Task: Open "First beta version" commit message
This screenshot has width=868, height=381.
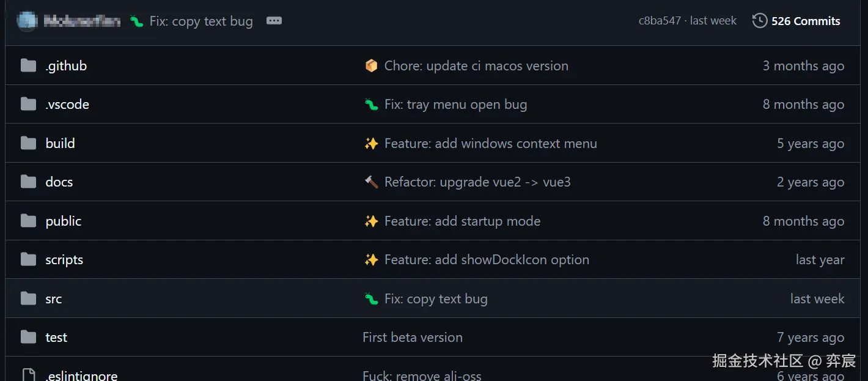Action: tap(413, 338)
